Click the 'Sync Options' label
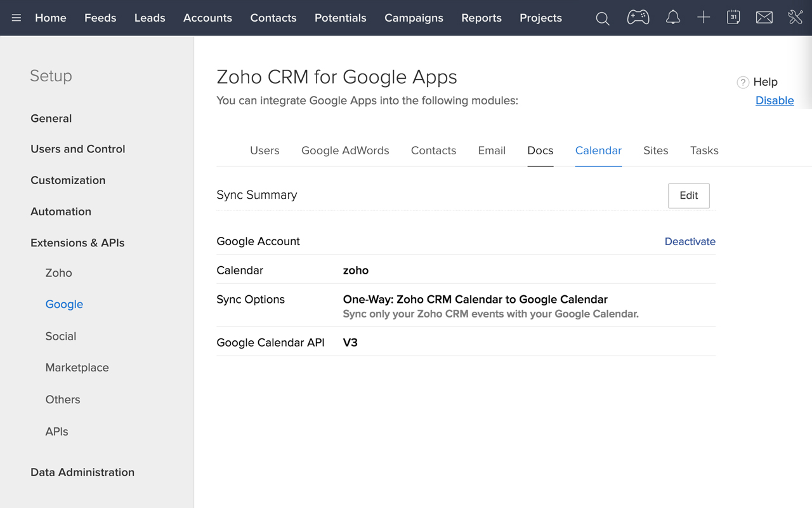This screenshot has width=812, height=508. pyautogui.click(x=251, y=300)
